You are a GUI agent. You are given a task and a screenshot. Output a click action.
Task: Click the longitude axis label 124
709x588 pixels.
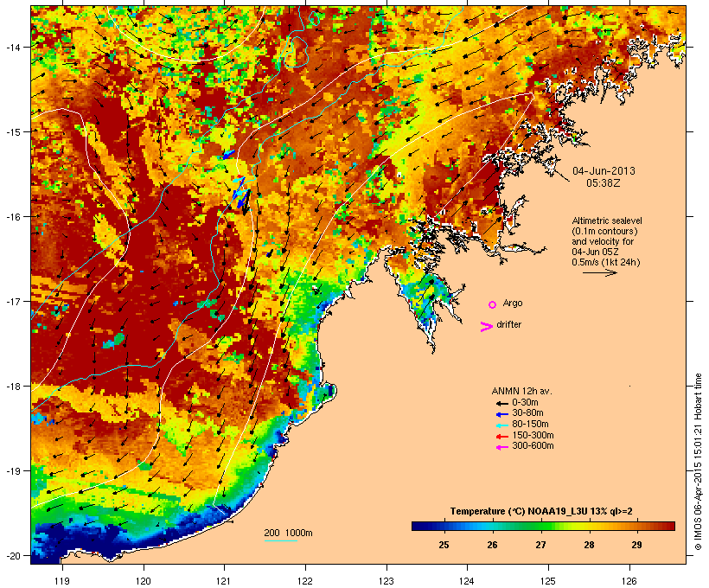467,581
